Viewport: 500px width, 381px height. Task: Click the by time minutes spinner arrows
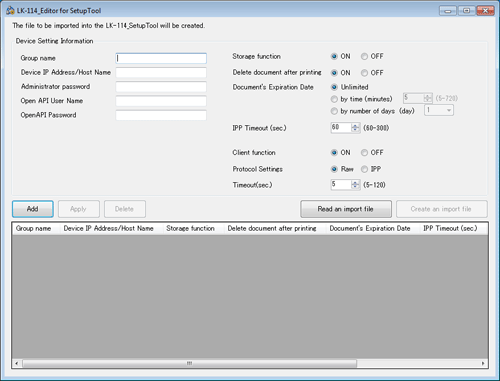[x=428, y=98]
